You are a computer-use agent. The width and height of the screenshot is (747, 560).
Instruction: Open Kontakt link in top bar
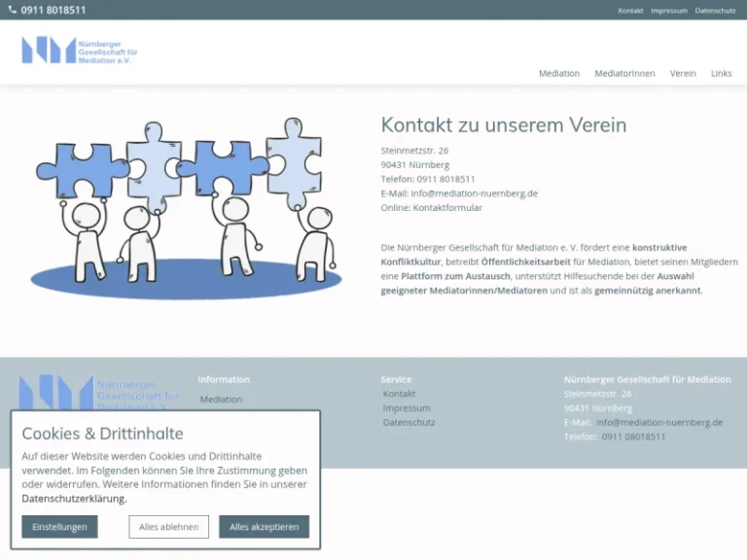tap(630, 11)
